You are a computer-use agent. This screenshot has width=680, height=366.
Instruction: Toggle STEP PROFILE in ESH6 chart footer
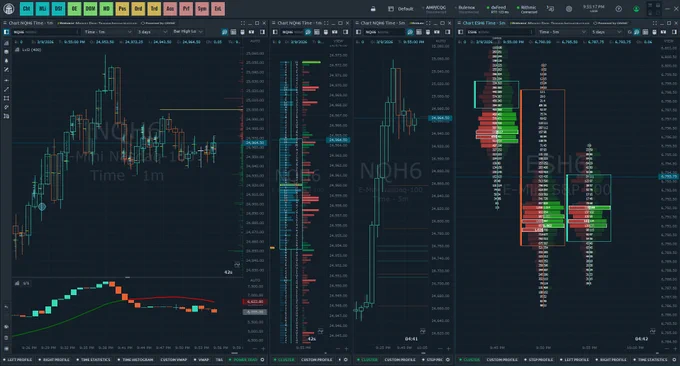tap(539, 359)
